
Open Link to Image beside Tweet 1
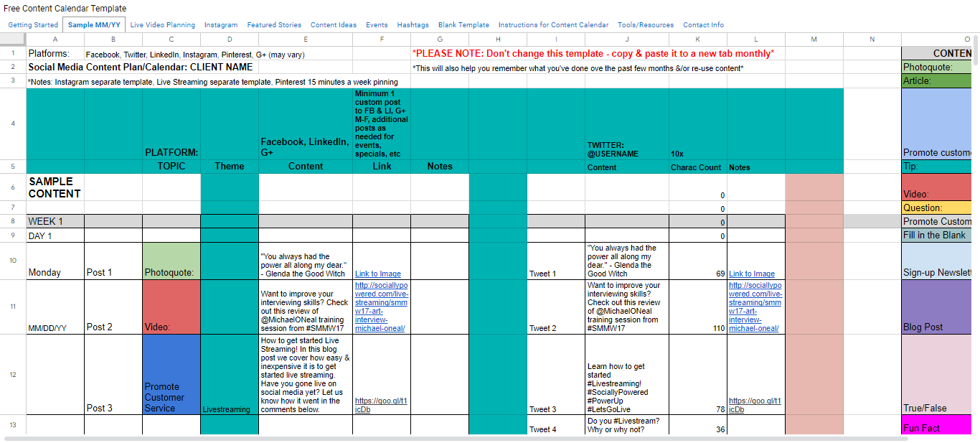tap(752, 274)
